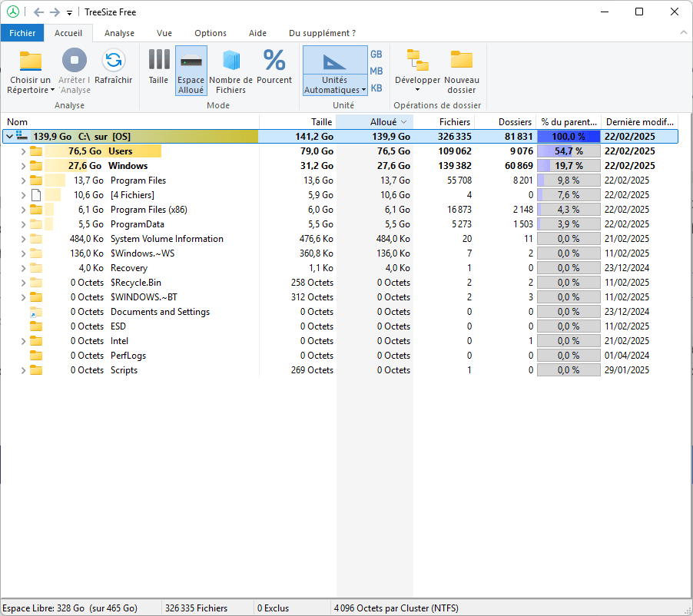Click the Nouveau dossier icon

click(462, 60)
